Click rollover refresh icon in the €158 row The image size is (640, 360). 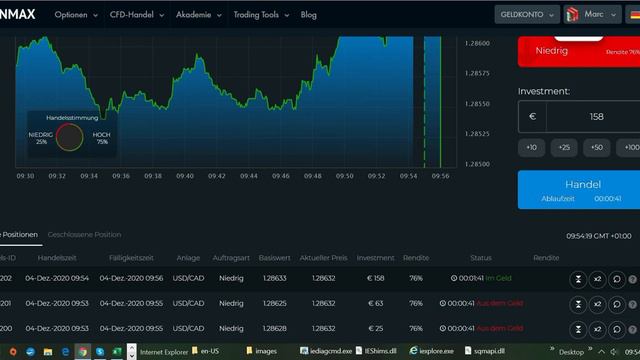[x=617, y=280]
